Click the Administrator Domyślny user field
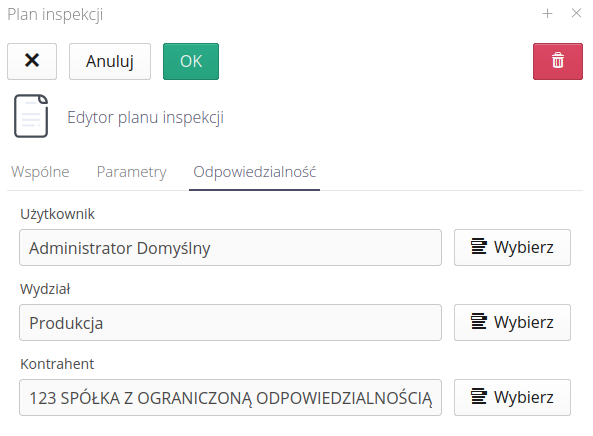 230,247
